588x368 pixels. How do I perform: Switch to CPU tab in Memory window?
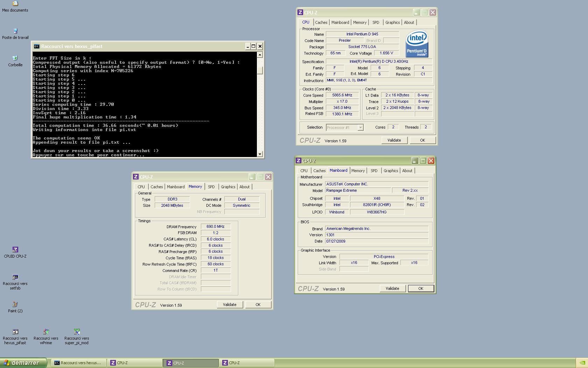pyautogui.click(x=141, y=187)
